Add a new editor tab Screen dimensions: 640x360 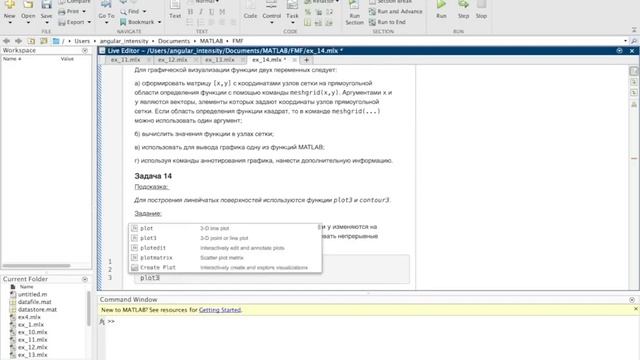[307, 60]
